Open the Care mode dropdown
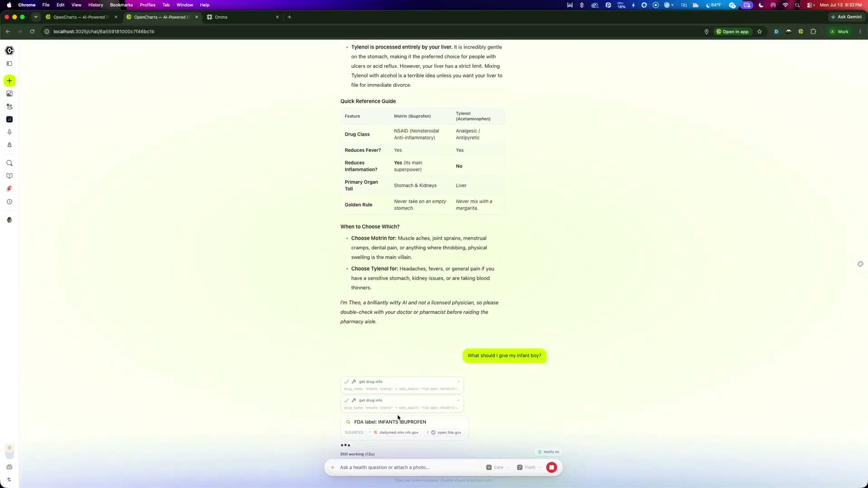The image size is (868, 488). click(x=497, y=467)
